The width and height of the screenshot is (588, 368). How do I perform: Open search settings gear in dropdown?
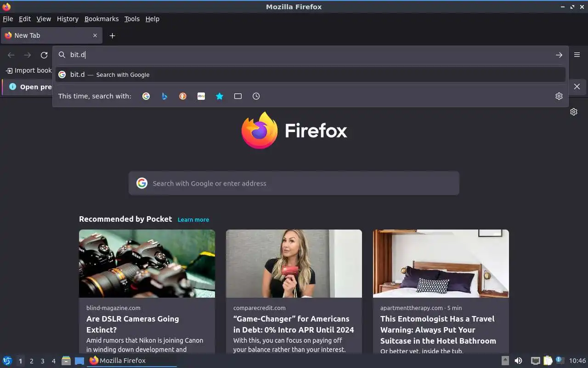559,96
